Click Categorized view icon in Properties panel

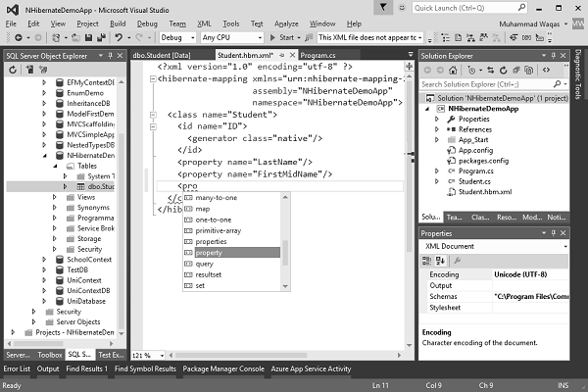click(x=426, y=261)
